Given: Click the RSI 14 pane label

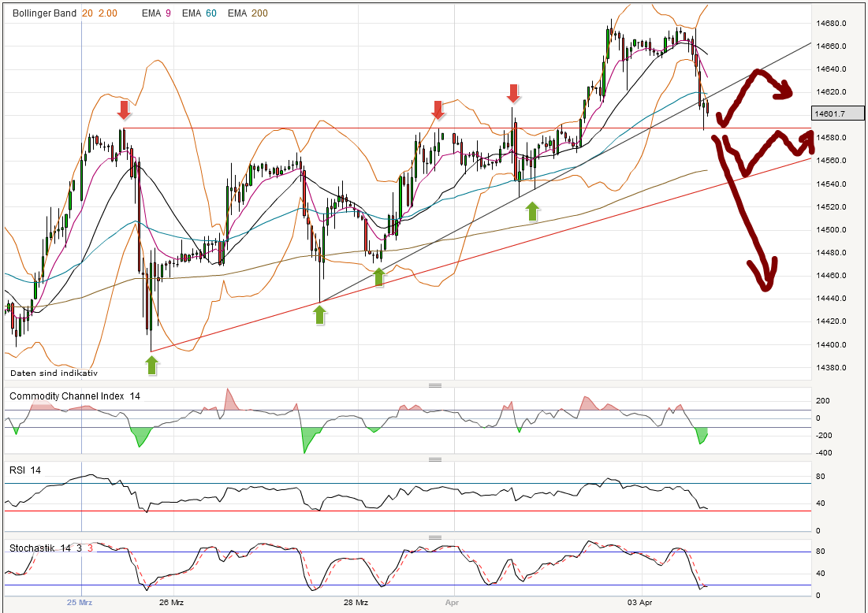Looking at the screenshot, I should 25,470.
